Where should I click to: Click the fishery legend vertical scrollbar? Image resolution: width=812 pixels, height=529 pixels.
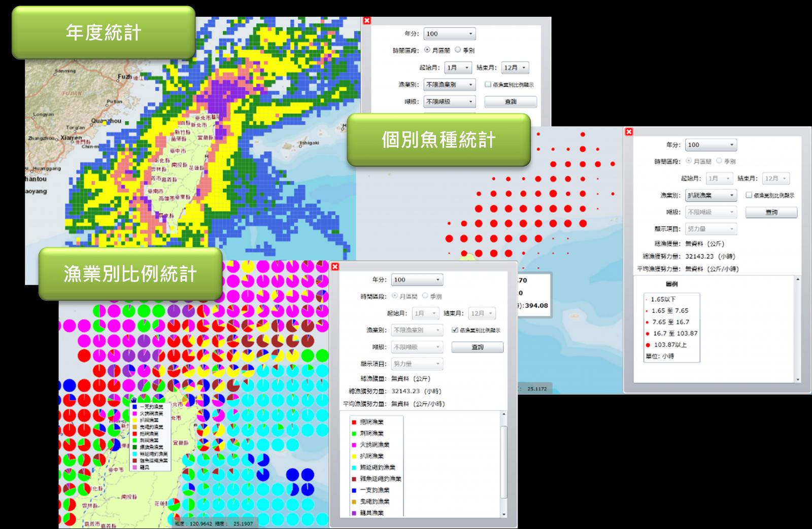[x=504, y=462]
